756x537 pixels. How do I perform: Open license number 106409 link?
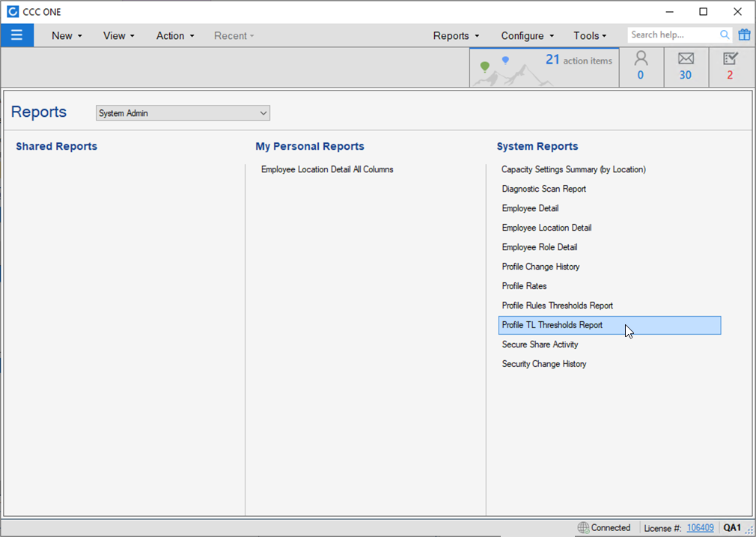point(700,528)
